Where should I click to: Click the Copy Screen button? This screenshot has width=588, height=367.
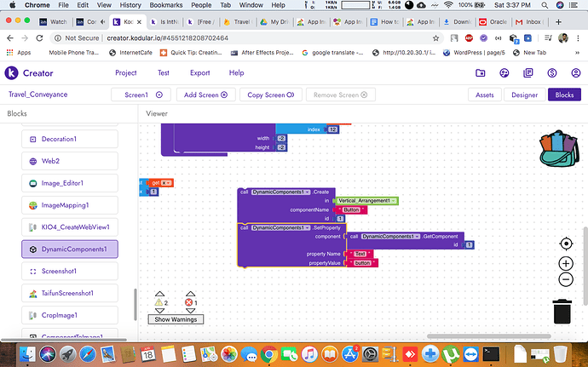pyautogui.click(x=270, y=95)
